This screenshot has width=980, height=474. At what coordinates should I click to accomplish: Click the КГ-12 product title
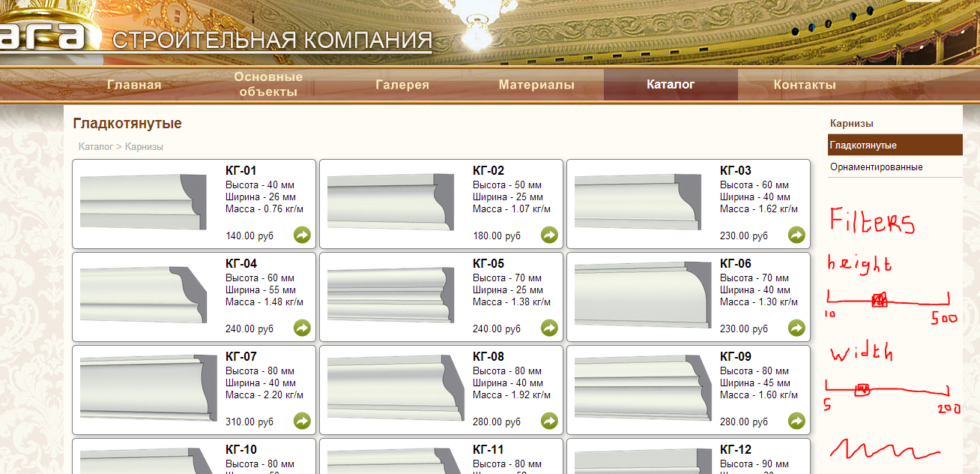736,449
